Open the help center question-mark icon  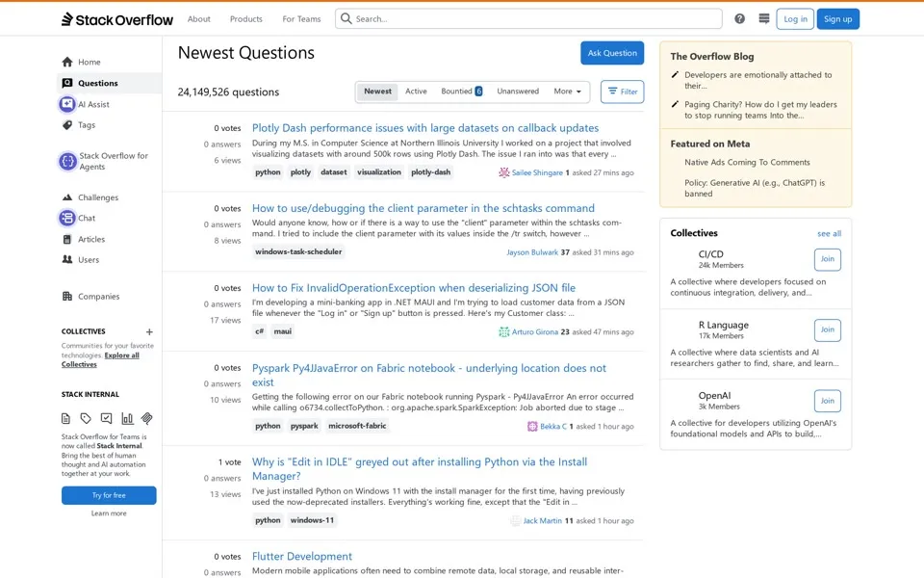pos(739,19)
